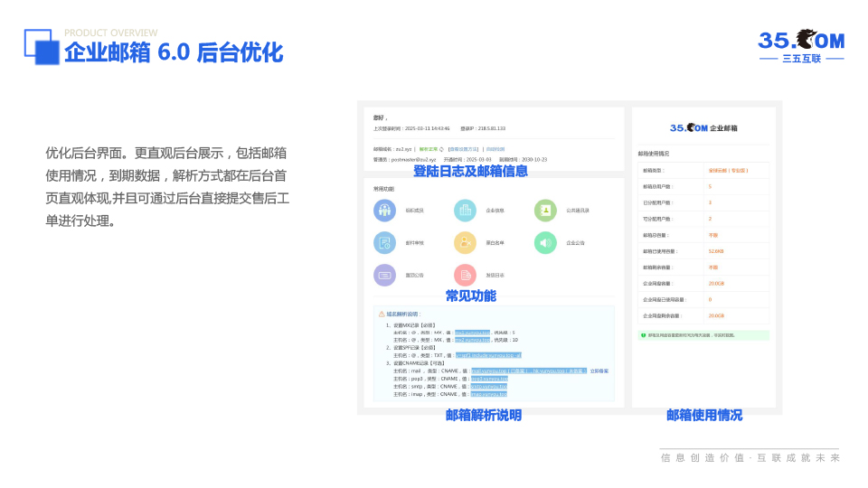Open the 黑白名单 blacklist icon
The image size is (868, 488).
465,242
